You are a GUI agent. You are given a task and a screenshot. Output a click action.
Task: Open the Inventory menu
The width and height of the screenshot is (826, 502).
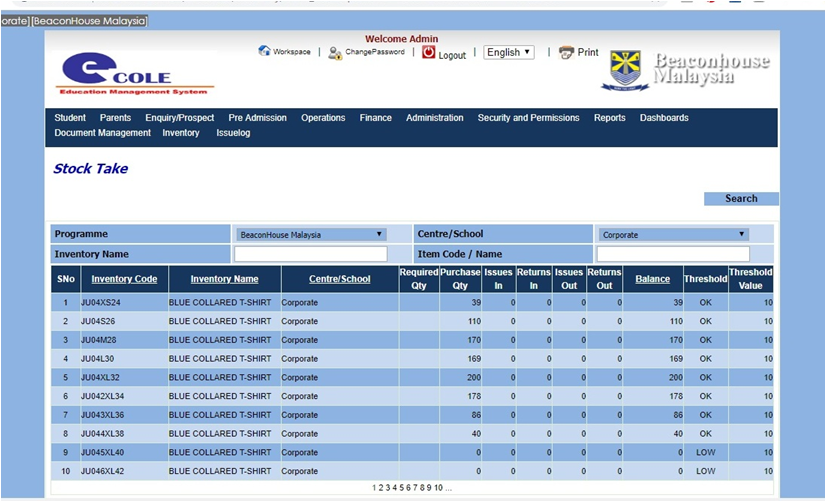point(181,133)
